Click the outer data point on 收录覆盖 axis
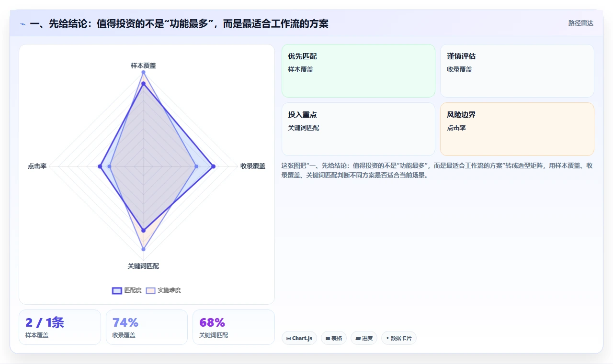Screen dimensions: 613x364 pos(213,166)
